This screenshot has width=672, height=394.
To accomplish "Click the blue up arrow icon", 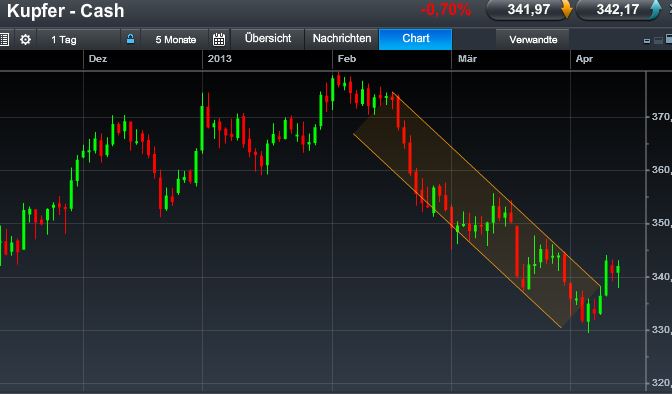I will click(x=655, y=9).
